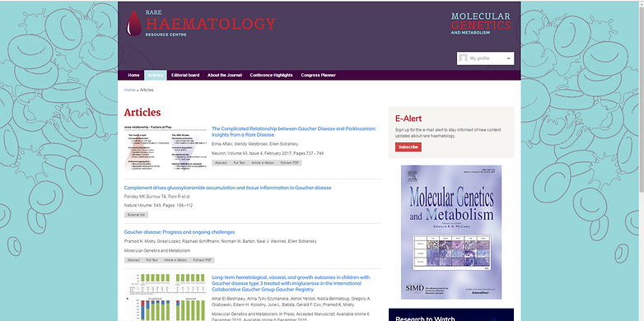
Task: Click Abstract button for the Neuron Volume 93 article
Action: [x=221, y=163]
